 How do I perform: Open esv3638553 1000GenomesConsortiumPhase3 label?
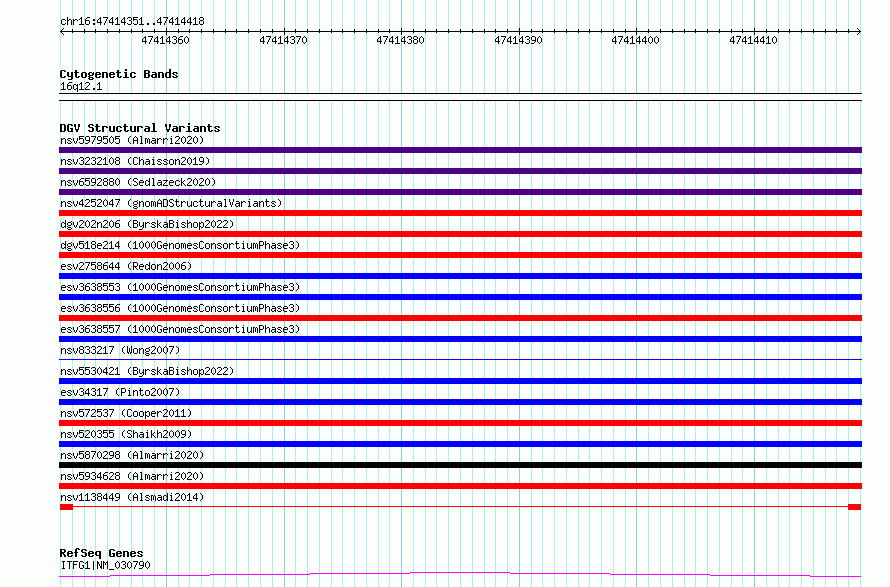(180, 287)
